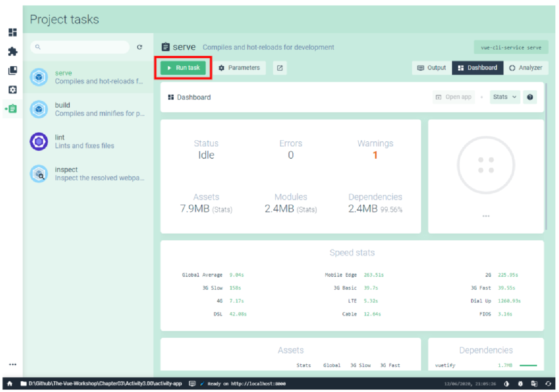Click the translate icon in status bar

click(x=534, y=384)
